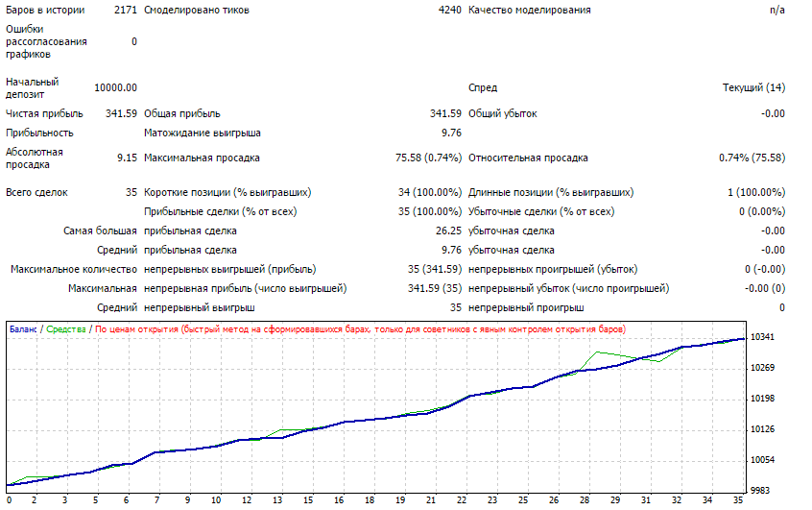
Task: Click 'Убыточные сделки (% от всех)' label
Action: [541, 211]
